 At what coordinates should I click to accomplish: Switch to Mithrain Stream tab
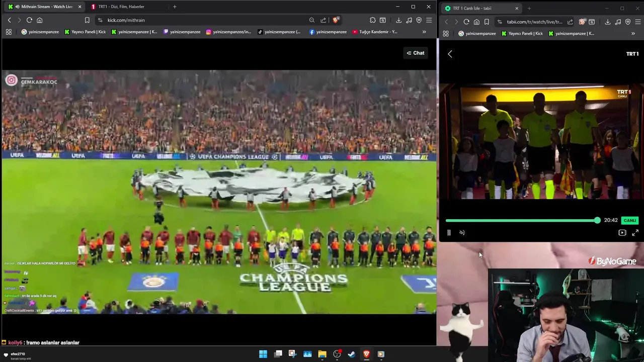click(x=44, y=7)
